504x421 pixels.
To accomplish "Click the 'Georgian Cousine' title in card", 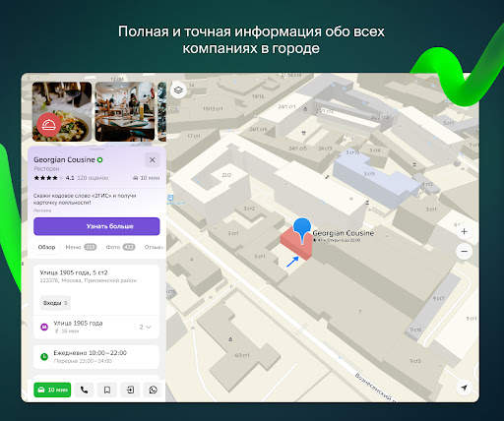I will pyautogui.click(x=64, y=159).
